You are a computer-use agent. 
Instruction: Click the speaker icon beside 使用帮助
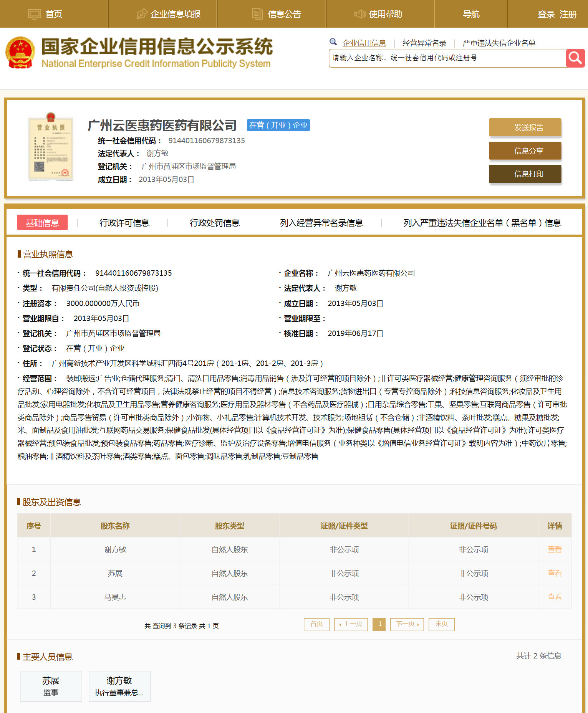pyautogui.click(x=359, y=14)
